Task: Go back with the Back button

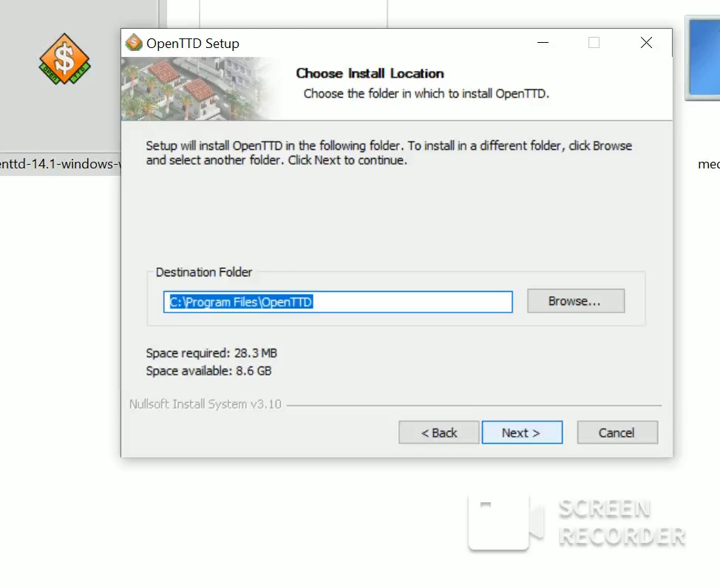Action: pos(438,432)
